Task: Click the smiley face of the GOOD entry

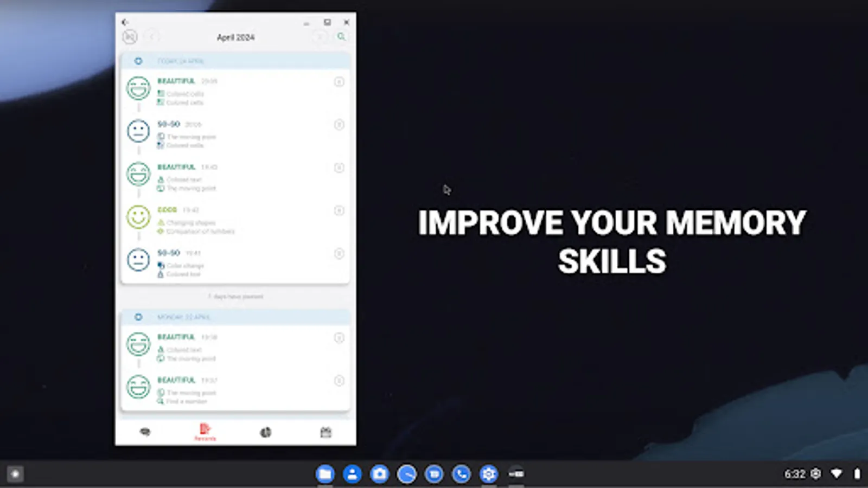Action: 138,217
